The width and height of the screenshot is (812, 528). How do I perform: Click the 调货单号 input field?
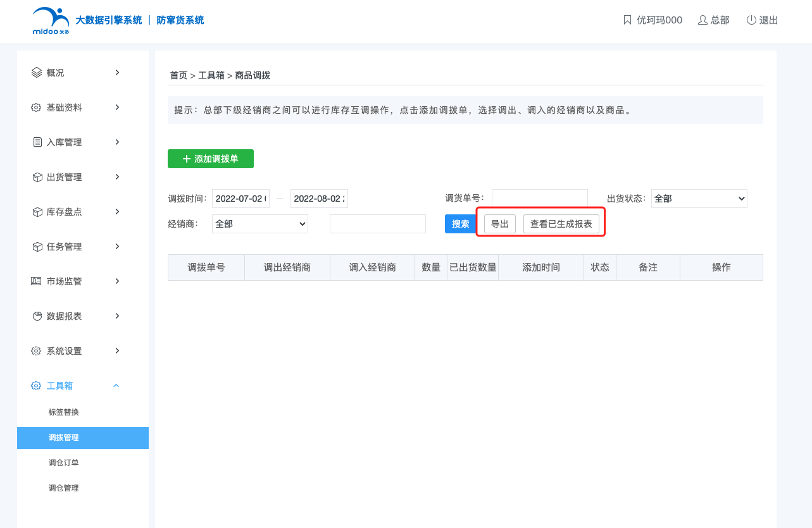[x=540, y=199]
